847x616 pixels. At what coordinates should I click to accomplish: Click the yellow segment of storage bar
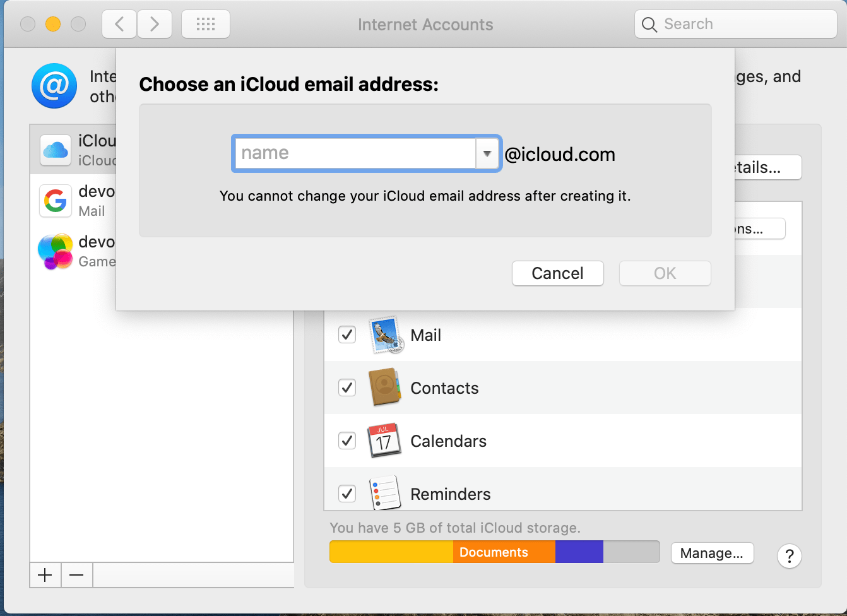[x=391, y=552]
